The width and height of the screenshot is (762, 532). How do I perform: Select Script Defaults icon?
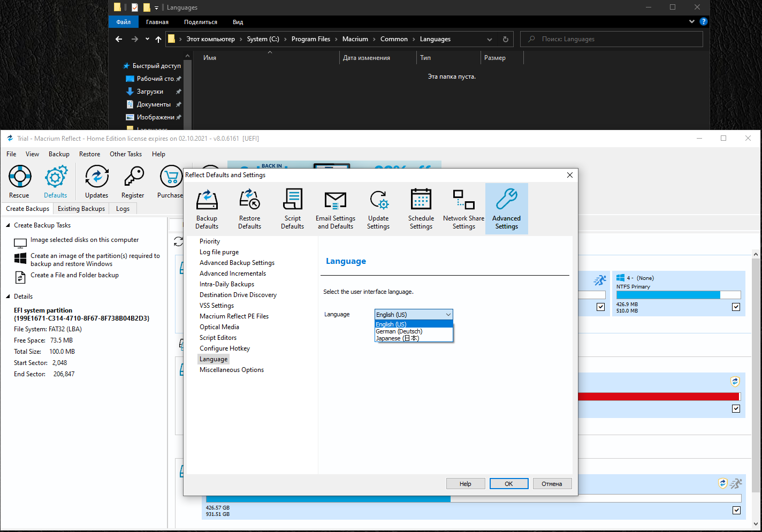292,209
